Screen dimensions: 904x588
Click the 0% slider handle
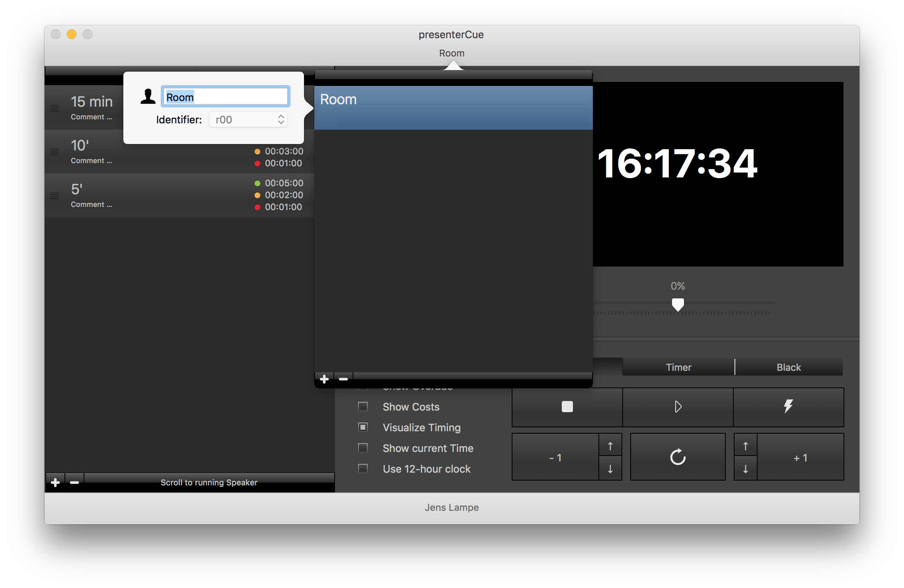click(x=678, y=305)
